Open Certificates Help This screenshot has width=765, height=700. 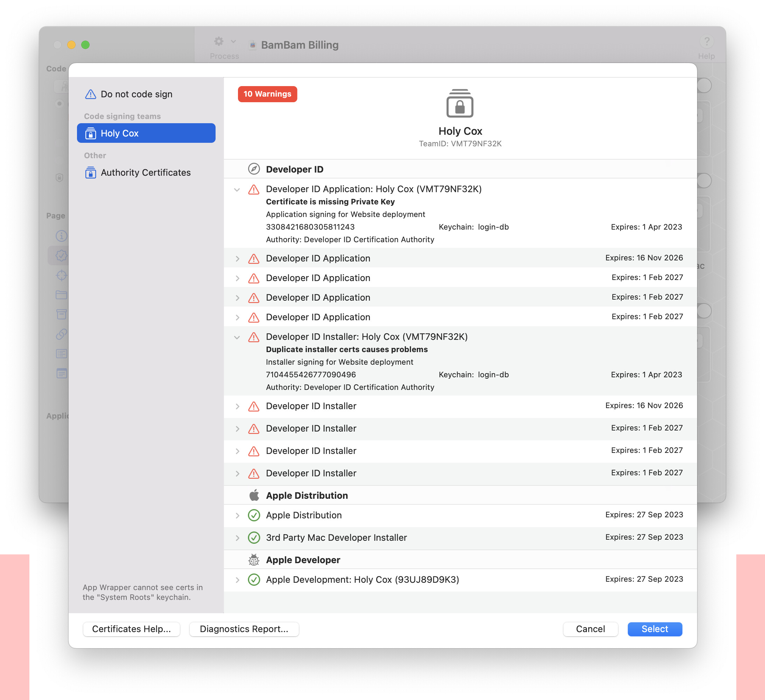pos(131,629)
